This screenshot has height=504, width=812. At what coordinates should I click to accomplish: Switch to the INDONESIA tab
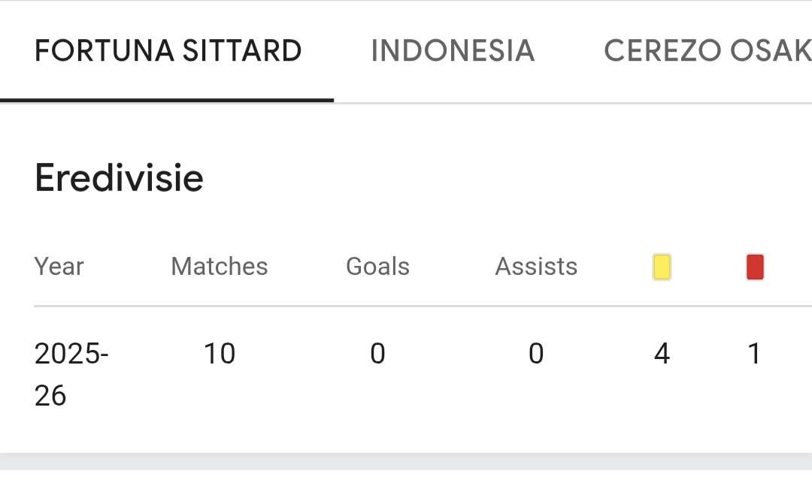452,50
